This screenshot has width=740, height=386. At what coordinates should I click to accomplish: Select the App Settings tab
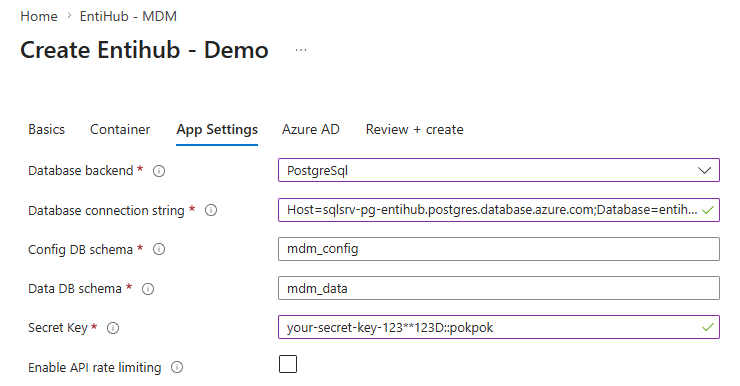tap(217, 130)
